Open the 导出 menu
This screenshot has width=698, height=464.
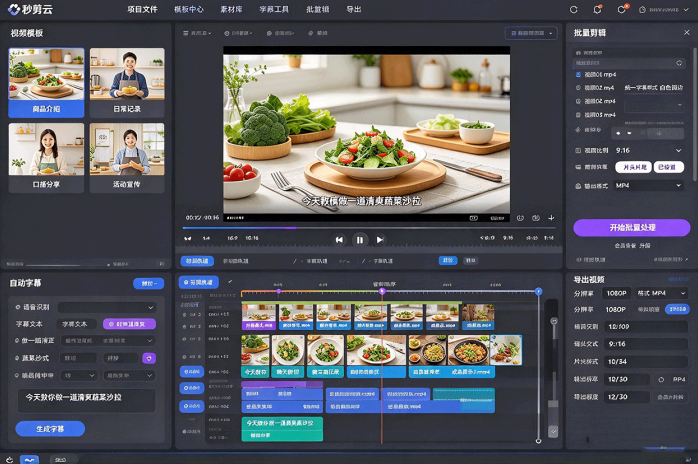(x=353, y=9)
